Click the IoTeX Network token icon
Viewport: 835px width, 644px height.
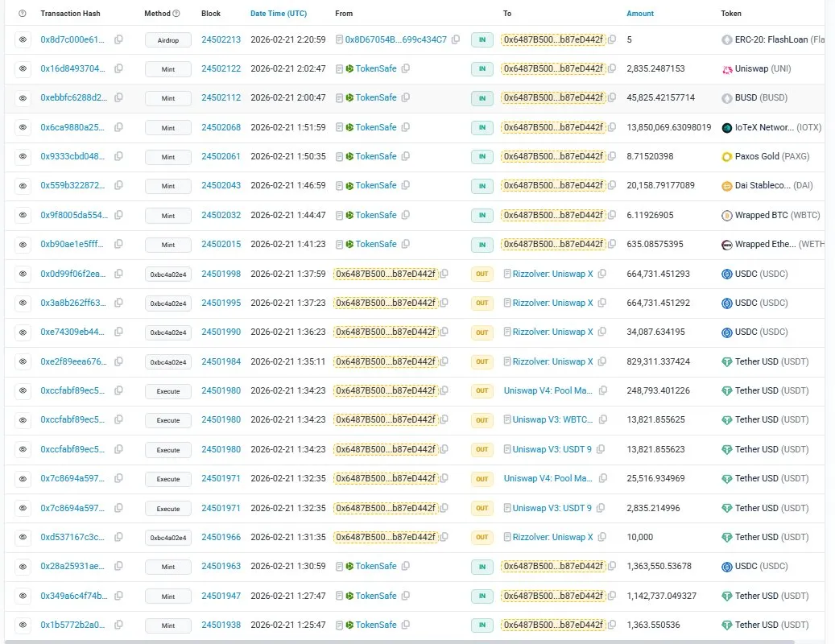pyautogui.click(x=726, y=127)
